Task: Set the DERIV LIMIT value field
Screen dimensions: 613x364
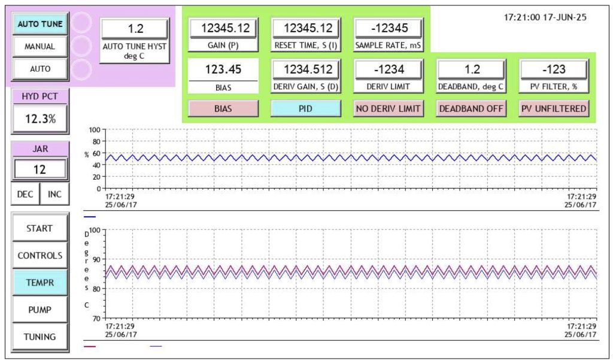Action: pyautogui.click(x=389, y=69)
